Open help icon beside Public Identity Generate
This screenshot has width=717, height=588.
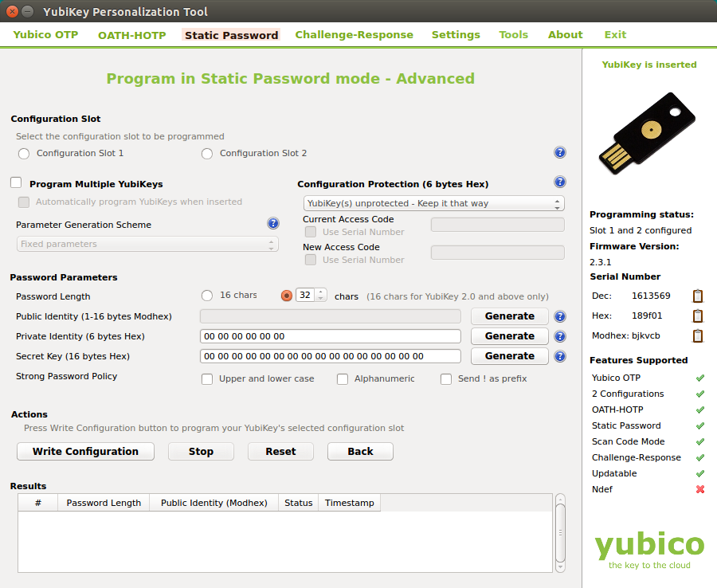pos(560,316)
